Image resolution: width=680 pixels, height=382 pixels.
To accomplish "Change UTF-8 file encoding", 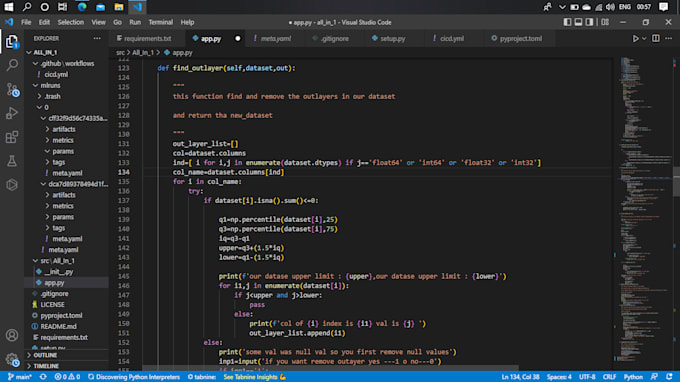I will [x=587, y=377].
